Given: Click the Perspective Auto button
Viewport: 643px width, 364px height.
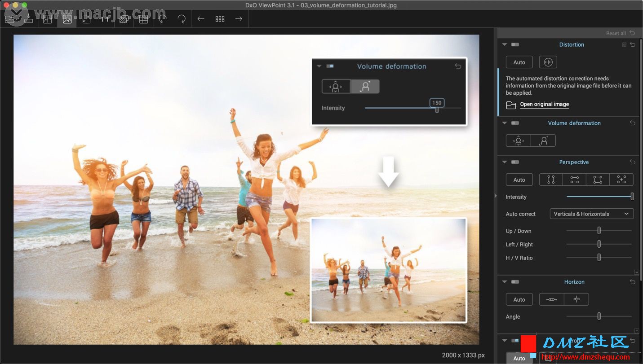Looking at the screenshot, I should [x=519, y=180].
